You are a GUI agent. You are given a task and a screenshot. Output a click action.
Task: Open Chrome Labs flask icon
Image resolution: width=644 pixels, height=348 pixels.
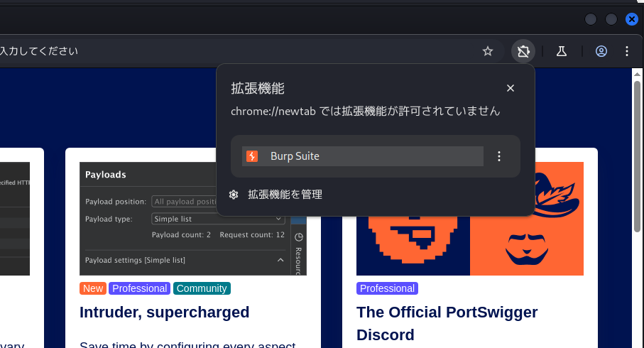(562, 51)
